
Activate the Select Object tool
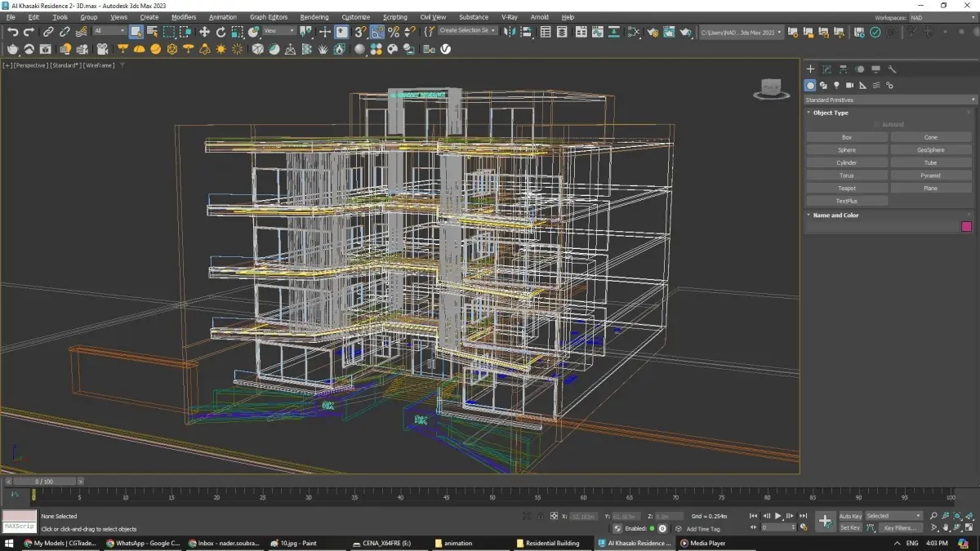[136, 32]
